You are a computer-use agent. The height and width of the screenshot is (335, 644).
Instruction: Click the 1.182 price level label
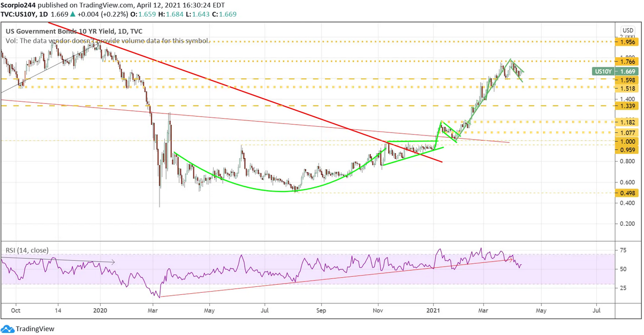click(x=627, y=122)
